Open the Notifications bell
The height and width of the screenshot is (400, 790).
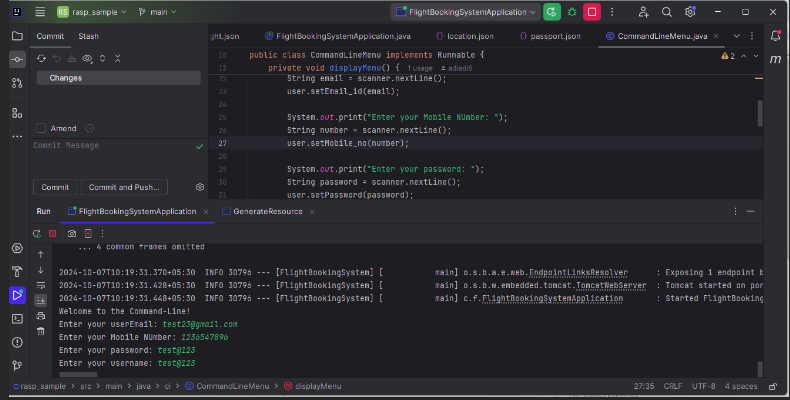click(x=775, y=36)
